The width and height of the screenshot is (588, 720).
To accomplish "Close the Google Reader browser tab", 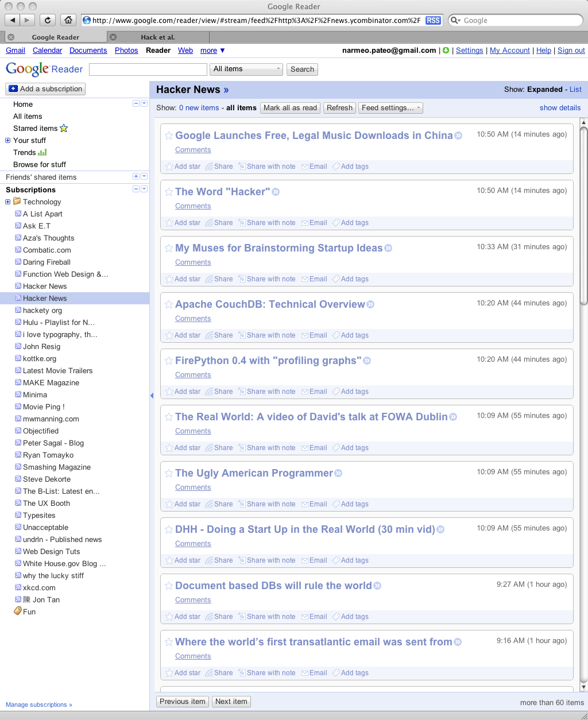I will pyautogui.click(x=10, y=37).
